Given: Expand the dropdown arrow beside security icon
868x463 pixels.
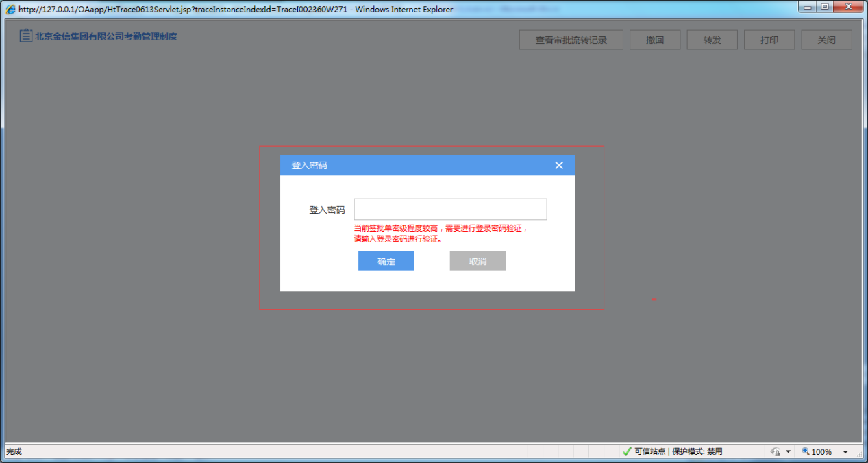Looking at the screenshot, I should [x=788, y=452].
